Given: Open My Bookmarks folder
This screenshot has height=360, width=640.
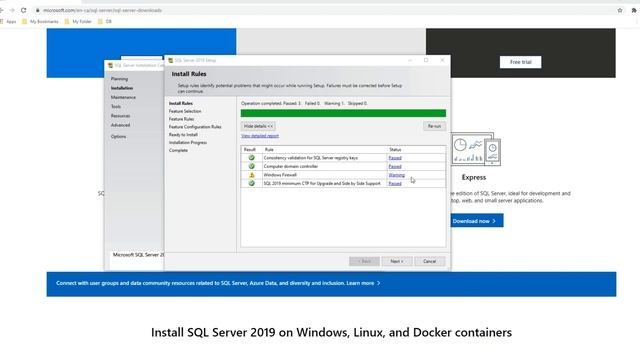Looking at the screenshot, I should point(40,22).
